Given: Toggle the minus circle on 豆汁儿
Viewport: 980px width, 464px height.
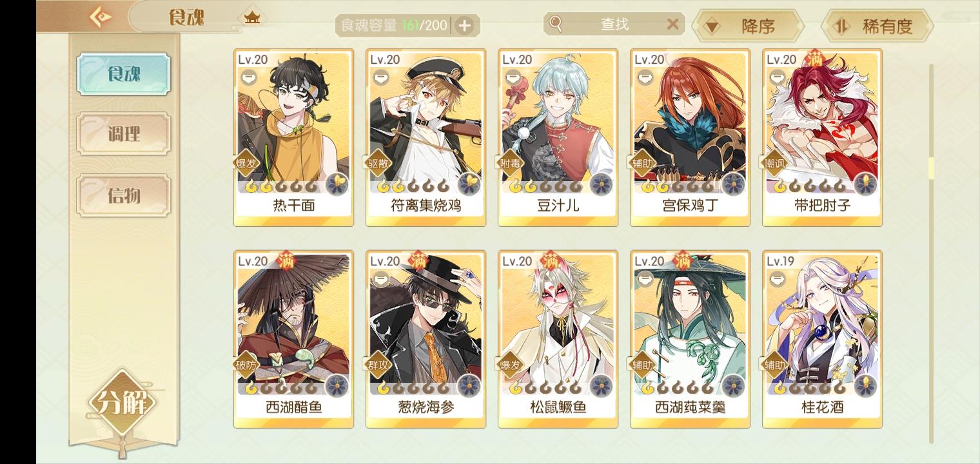Looking at the screenshot, I should coord(513,77).
